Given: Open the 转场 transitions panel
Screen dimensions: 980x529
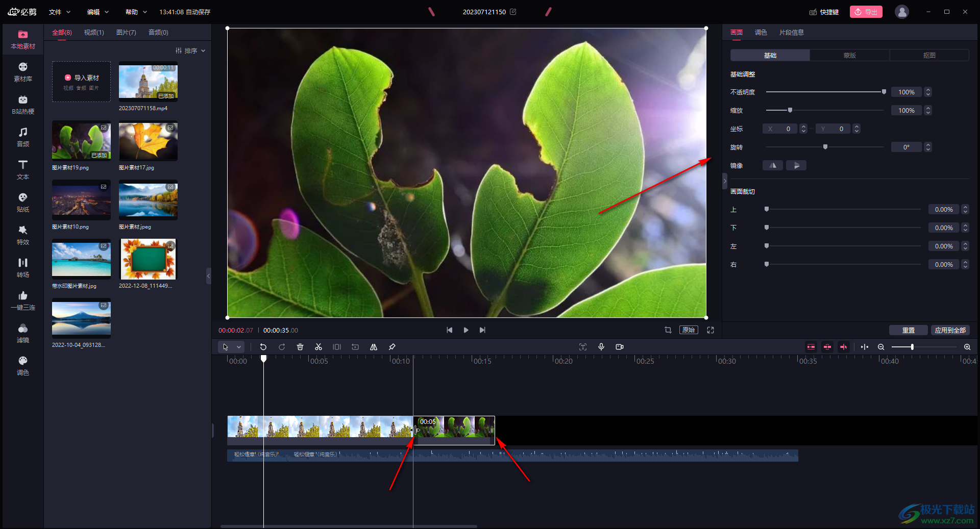Looking at the screenshot, I should coord(23,268).
